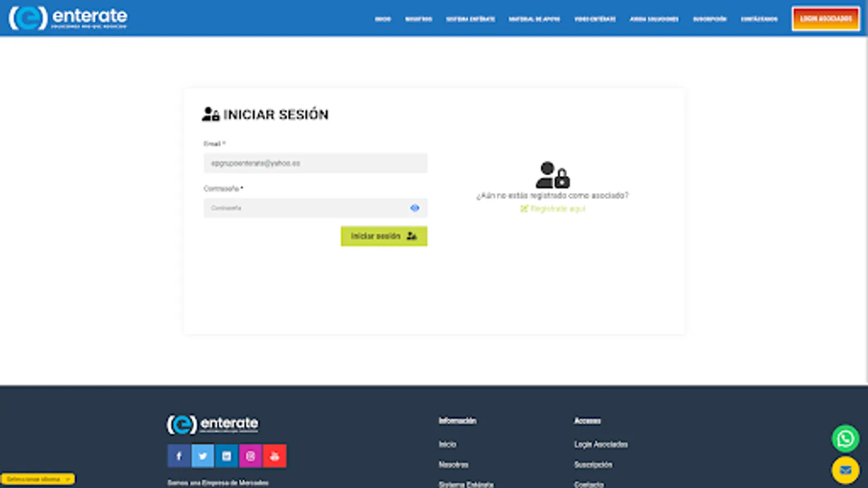This screenshot has width=868, height=488.
Task: Click the Contraseña password field
Action: pyautogui.click(x=304, y=208)
